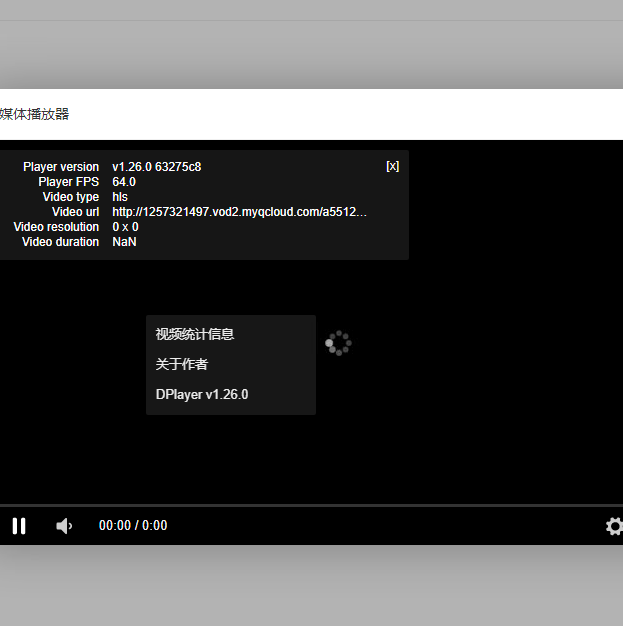
Task: Click the Video resolution value 0 x 0
Action: (x=125, y=227)
